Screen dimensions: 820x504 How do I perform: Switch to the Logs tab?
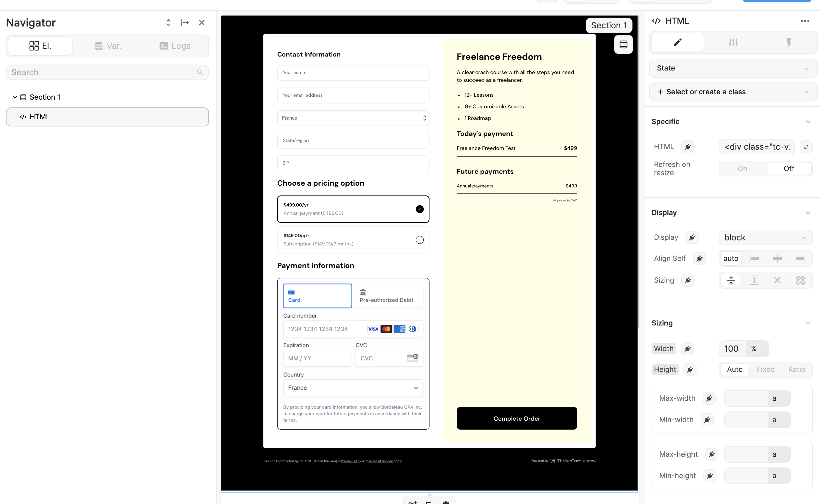(175, 46)
